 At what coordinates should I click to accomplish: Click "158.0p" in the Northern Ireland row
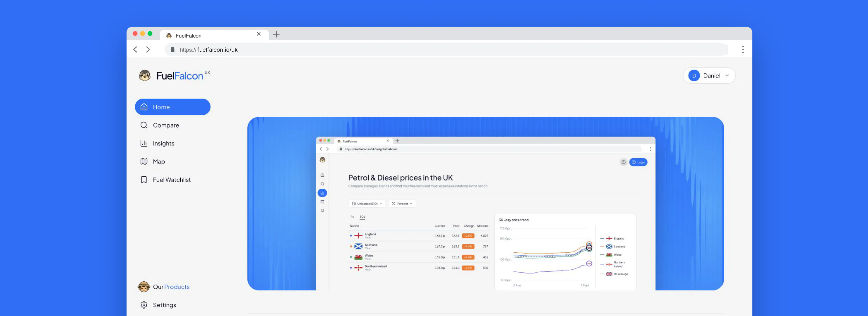(x=440, y=268)
